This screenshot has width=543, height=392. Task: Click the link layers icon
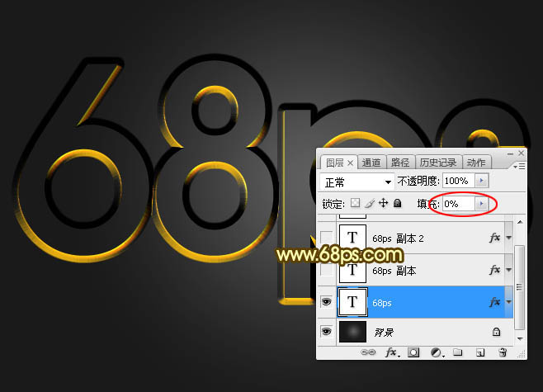coord(368,352)
